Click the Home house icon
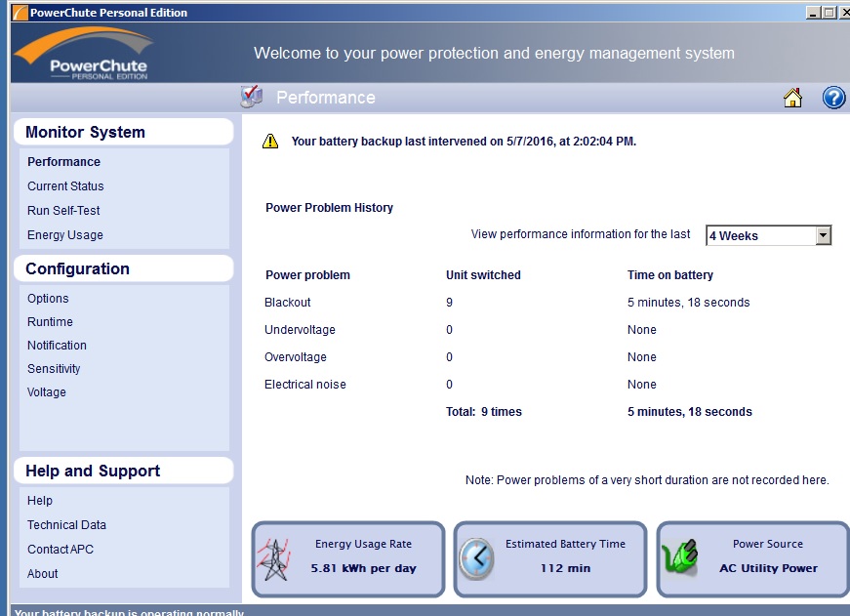Image resolution: width=850 pixels, height=616 pixels. 792,98
